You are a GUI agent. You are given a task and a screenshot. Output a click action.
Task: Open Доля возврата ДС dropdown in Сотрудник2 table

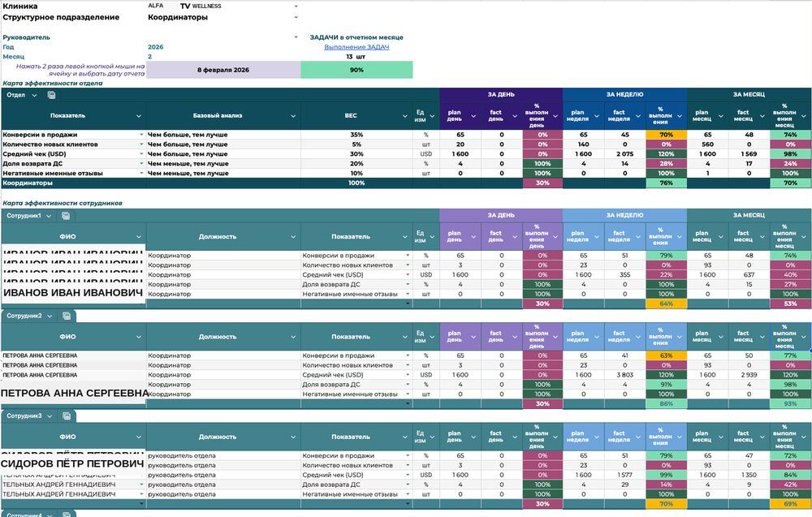pos(408,385)
